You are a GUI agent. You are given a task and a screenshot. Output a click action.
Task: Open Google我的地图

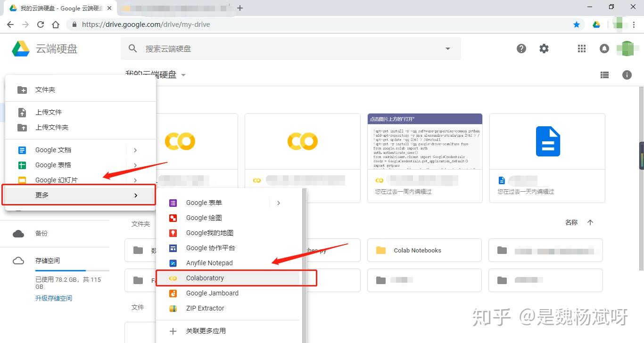[209, 233]
